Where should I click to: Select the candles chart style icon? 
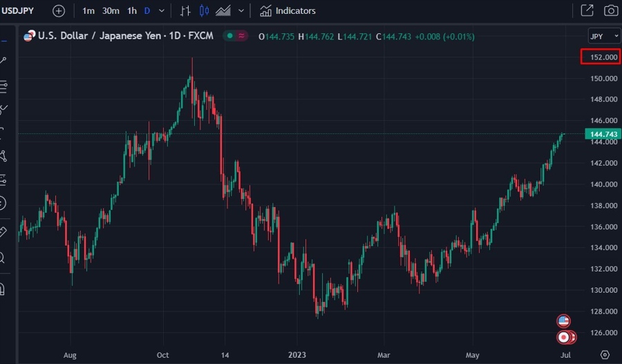click(x=204, y=11)
